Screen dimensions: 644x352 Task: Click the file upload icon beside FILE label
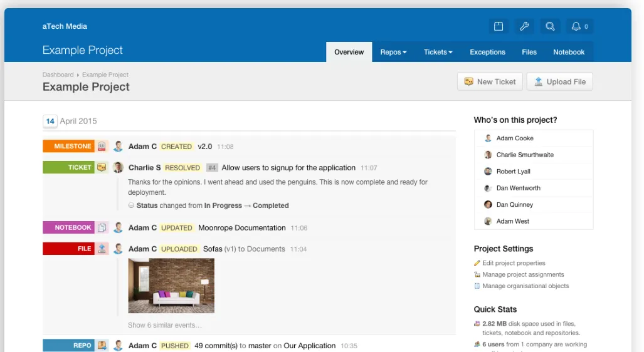point(102,249)
